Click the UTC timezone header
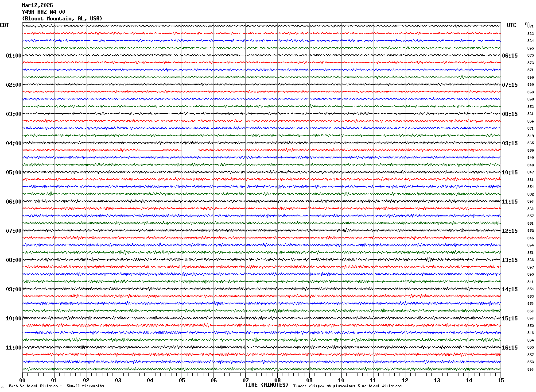536x392 pixels. click(x=512, y=25)
